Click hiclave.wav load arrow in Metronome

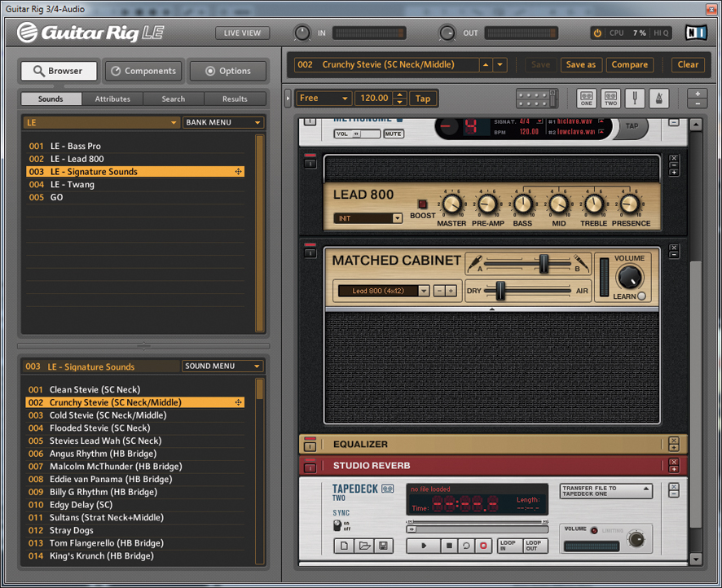point(601,121)
